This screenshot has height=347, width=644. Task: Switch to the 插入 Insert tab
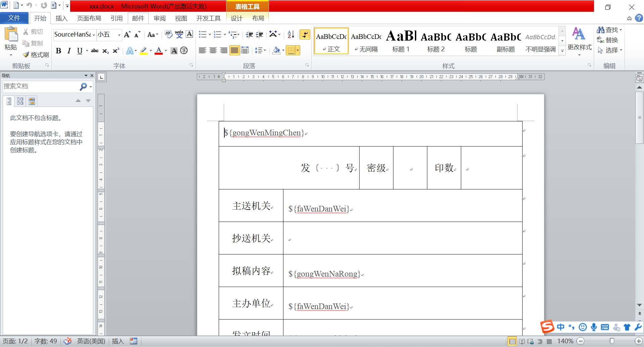click(x=61, y=18)
